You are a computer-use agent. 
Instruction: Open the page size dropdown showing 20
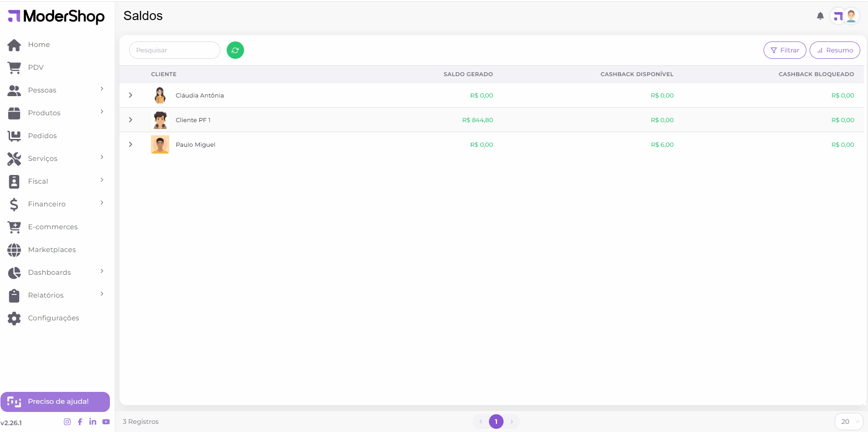[848, 422]
